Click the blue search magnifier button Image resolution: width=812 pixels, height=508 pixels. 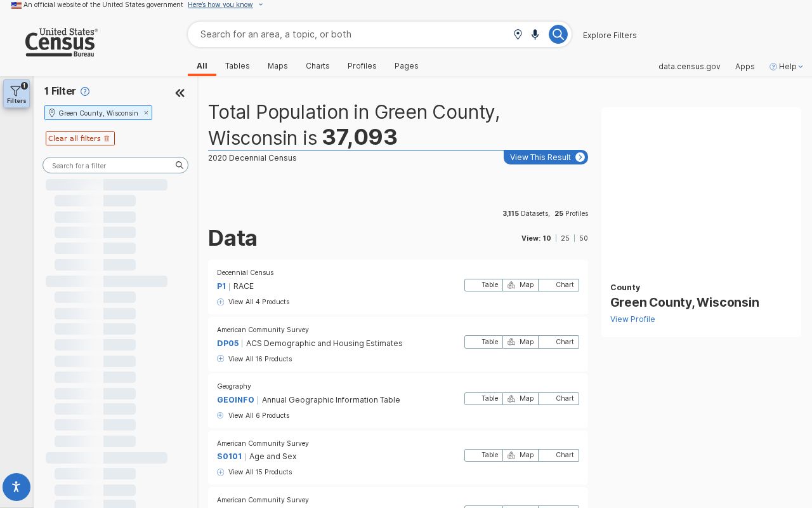[x=558, y=34]
